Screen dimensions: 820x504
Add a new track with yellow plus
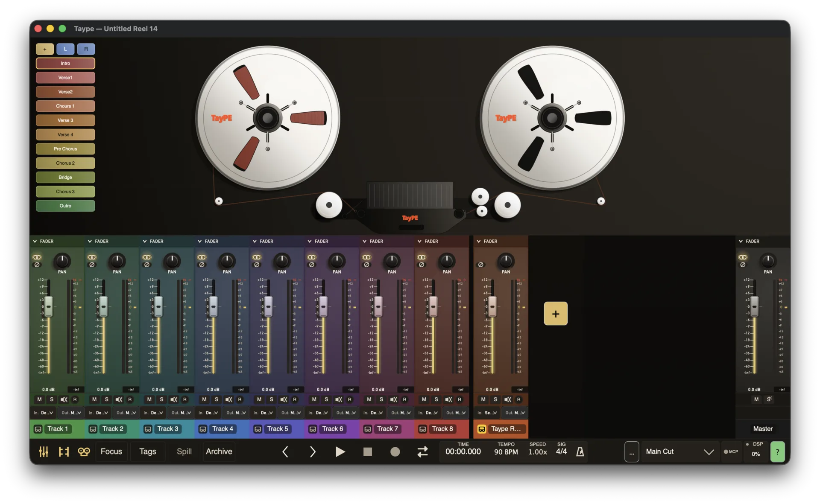[556, 314]
